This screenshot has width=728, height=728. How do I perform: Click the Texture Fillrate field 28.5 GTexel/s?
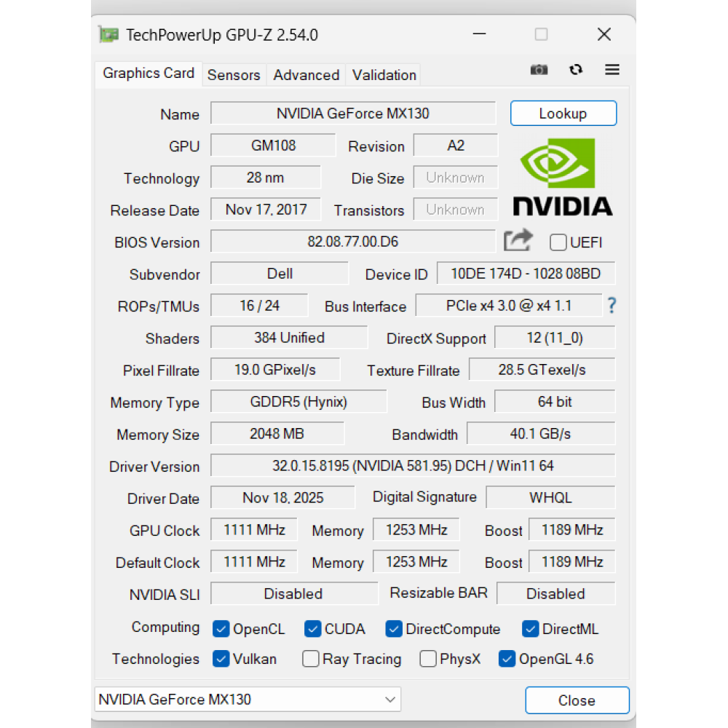(x=542, y=370)
